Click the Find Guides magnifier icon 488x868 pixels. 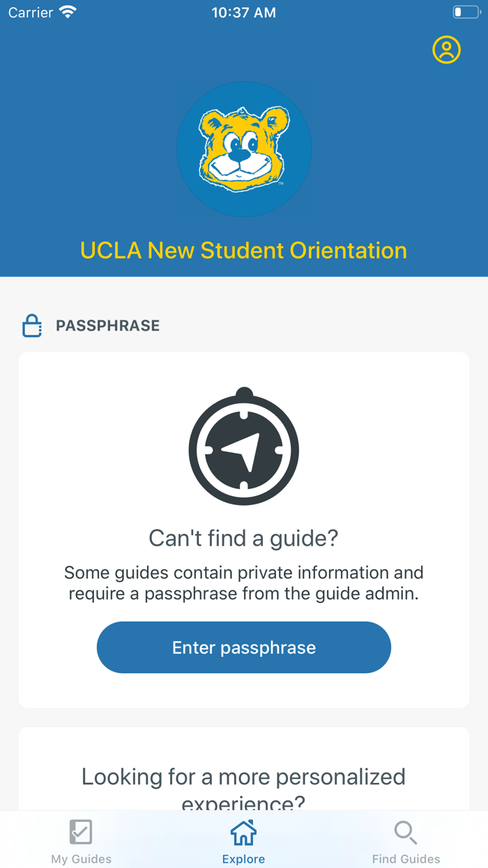point(406,832)
